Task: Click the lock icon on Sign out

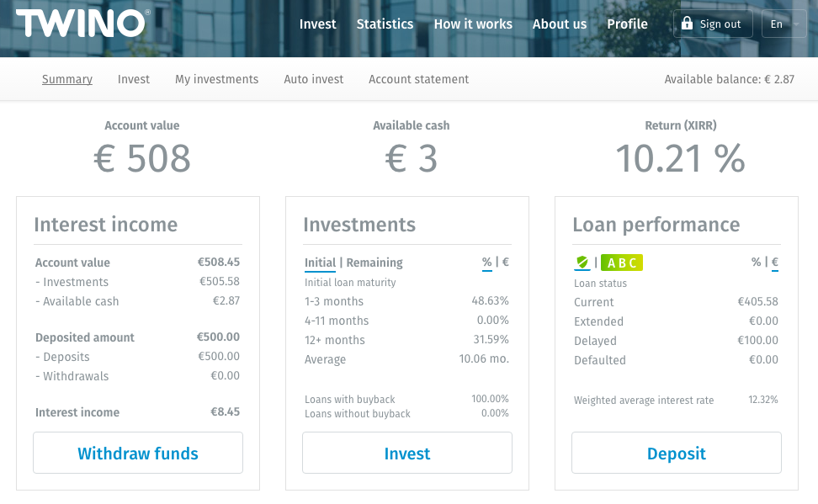Action: [x=688, y=24]
